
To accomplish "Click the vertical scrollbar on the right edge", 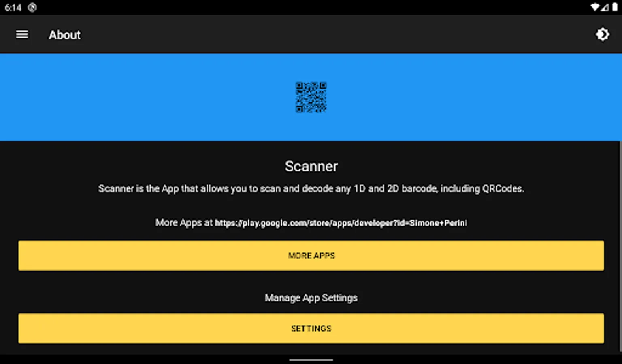I will (620, 247).
